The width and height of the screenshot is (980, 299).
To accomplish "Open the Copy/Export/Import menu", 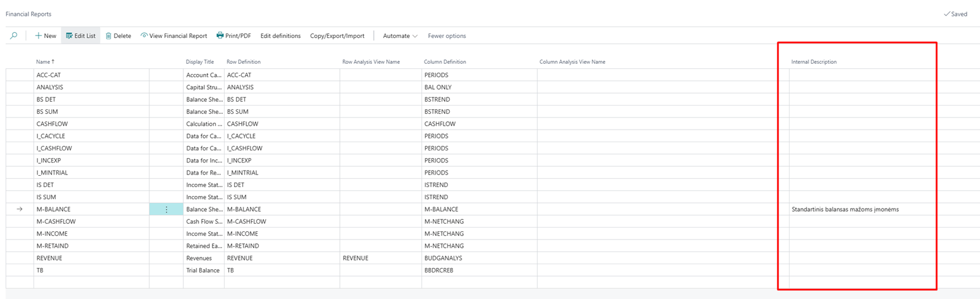I will pos(337,36).
